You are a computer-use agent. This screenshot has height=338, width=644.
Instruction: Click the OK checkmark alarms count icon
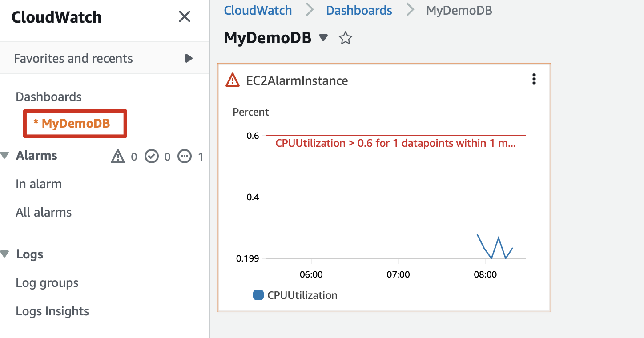pyautogui.click(x=152, y=157)
